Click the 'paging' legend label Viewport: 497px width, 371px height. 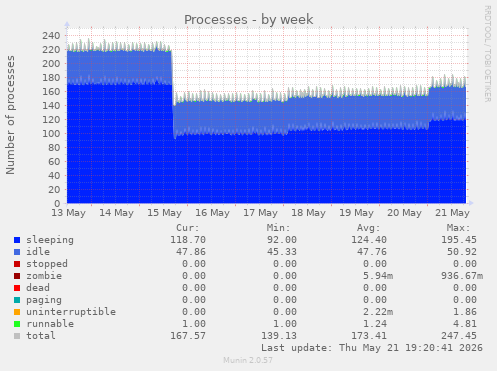(x=44, y=300)
